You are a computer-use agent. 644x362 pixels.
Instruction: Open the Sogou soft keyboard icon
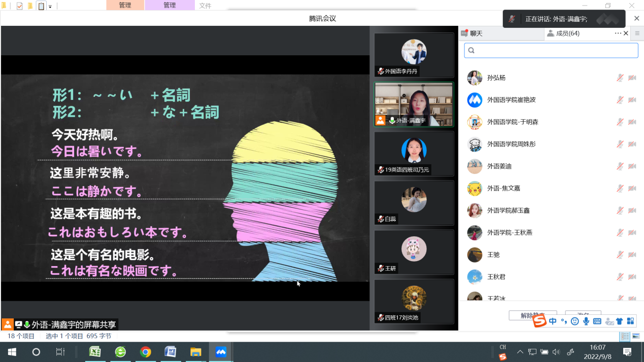pos(597,321)
